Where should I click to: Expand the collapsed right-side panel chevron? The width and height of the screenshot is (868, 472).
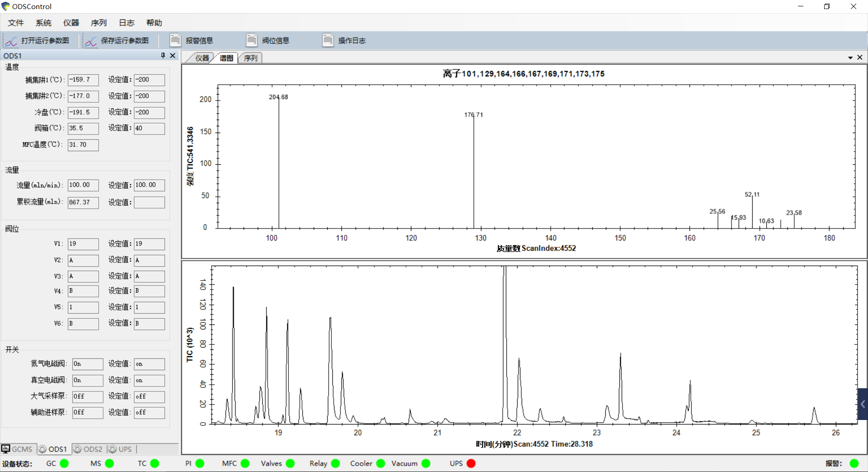click(x=863, y=404)
